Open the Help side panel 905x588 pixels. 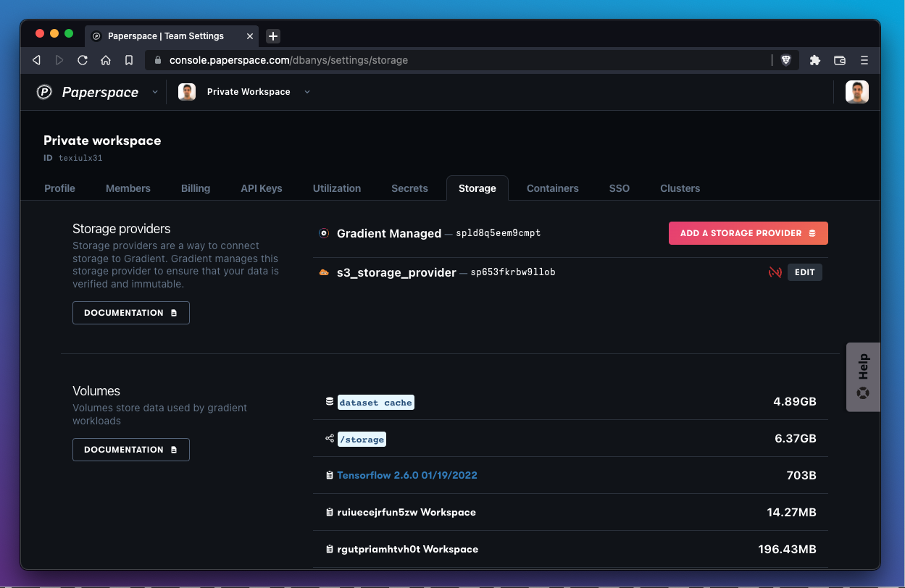[863, 377]
